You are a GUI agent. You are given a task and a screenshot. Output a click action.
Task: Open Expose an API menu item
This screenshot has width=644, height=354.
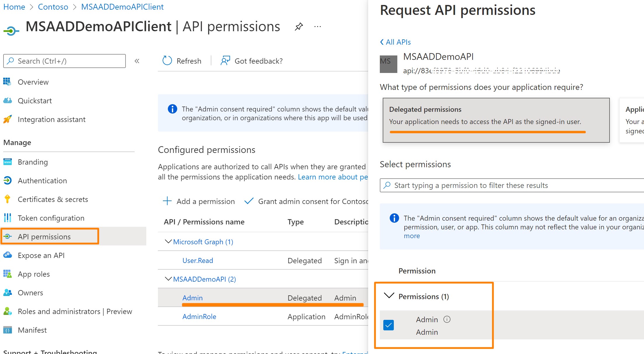tap(41, 255)
